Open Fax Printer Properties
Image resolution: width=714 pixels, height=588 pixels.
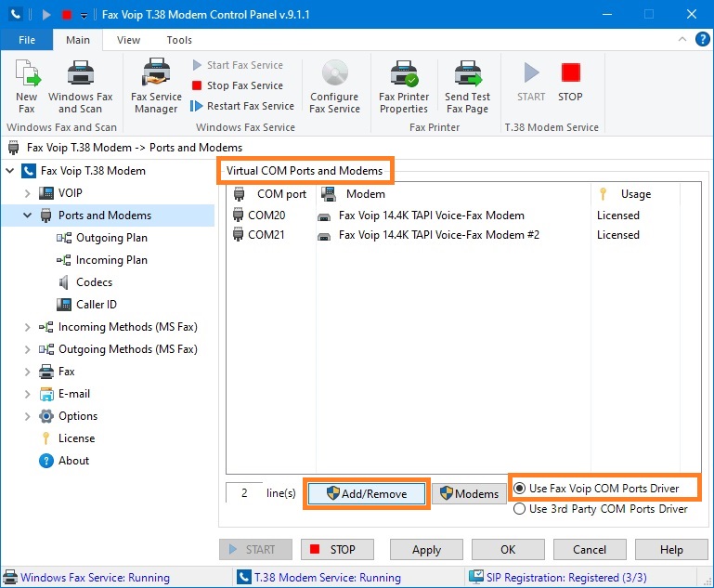click(404, 86)
